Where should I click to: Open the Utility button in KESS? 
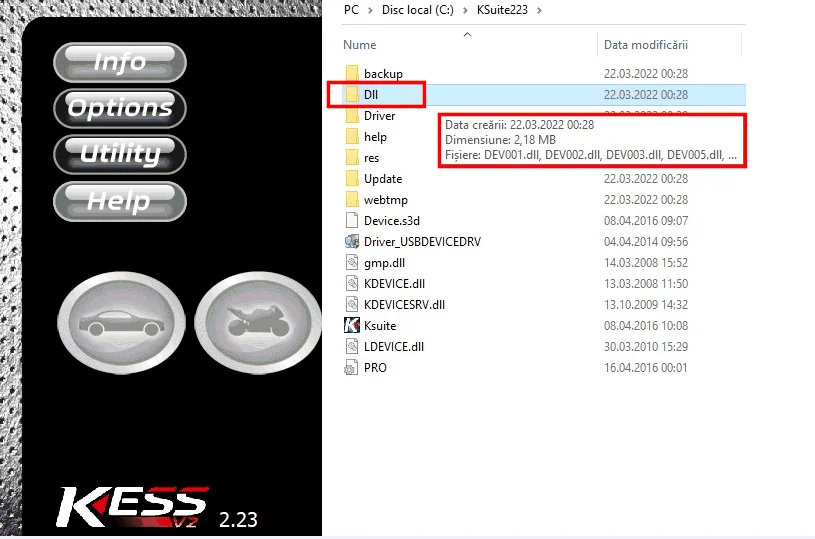(x=120, y=154)
